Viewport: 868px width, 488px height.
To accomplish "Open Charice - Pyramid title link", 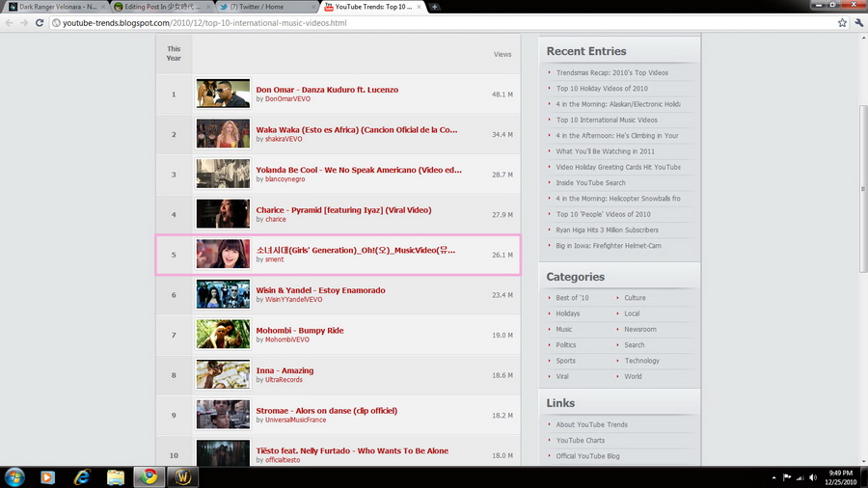I will [x=343, y=209].
